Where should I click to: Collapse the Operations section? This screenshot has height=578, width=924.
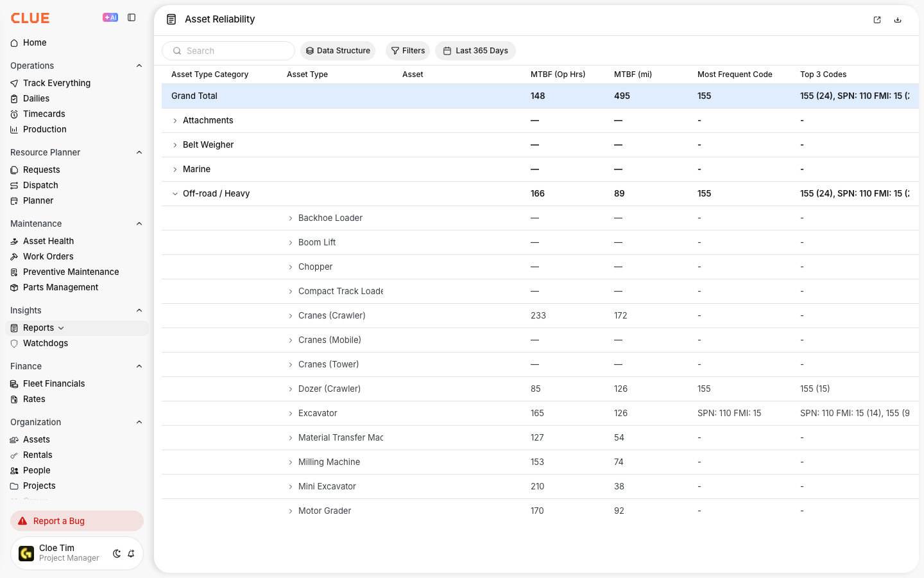pyautogui.click(x=139, y=66)
